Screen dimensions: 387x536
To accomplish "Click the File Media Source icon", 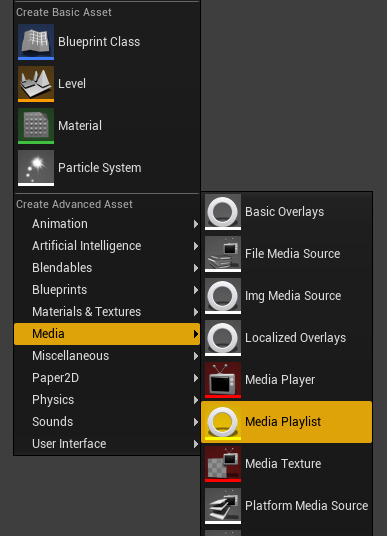I will click(x=223, y=254).
